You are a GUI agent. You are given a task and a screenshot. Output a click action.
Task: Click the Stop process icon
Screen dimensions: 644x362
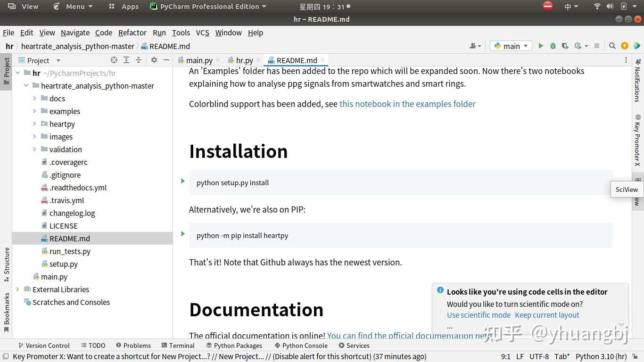597,46
